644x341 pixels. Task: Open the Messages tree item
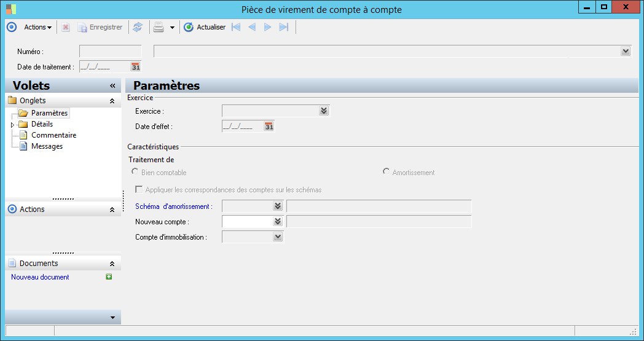coord(47,146)
